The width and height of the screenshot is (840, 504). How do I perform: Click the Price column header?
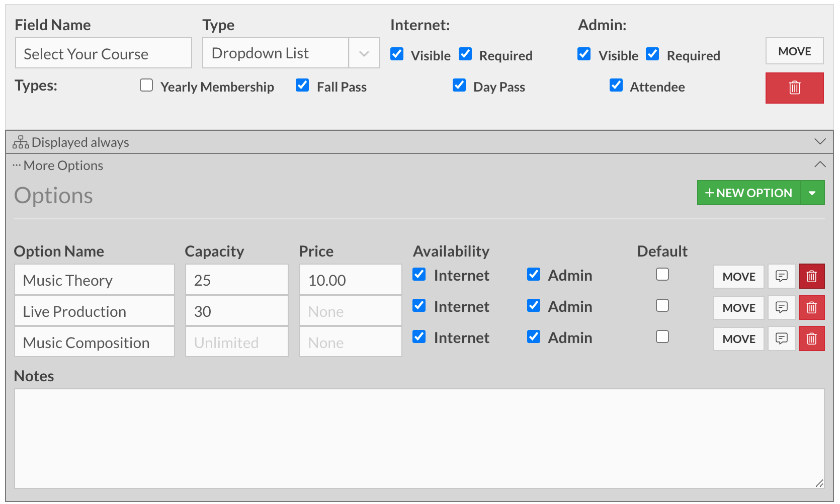316,251
